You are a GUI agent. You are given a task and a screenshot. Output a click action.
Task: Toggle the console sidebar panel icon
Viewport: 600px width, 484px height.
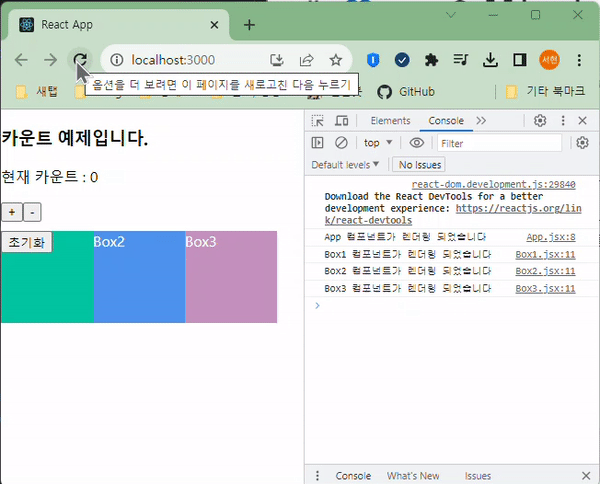click(x=318, y=143)
